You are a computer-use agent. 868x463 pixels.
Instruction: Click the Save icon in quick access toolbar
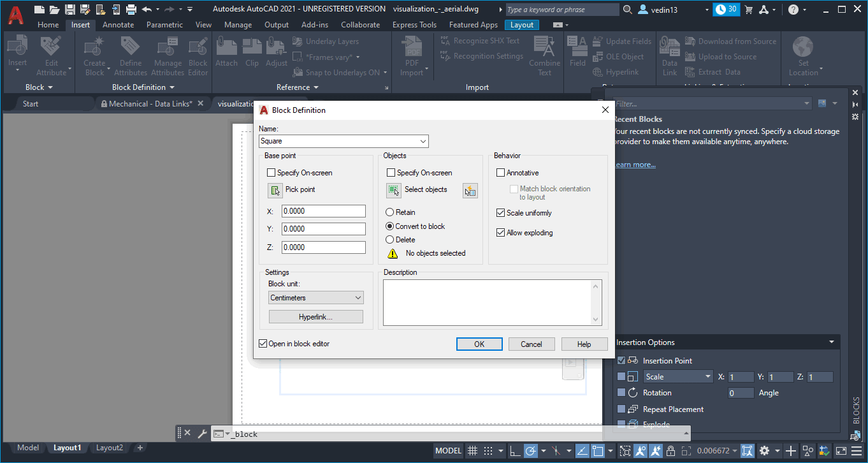[x=70, y=9]
